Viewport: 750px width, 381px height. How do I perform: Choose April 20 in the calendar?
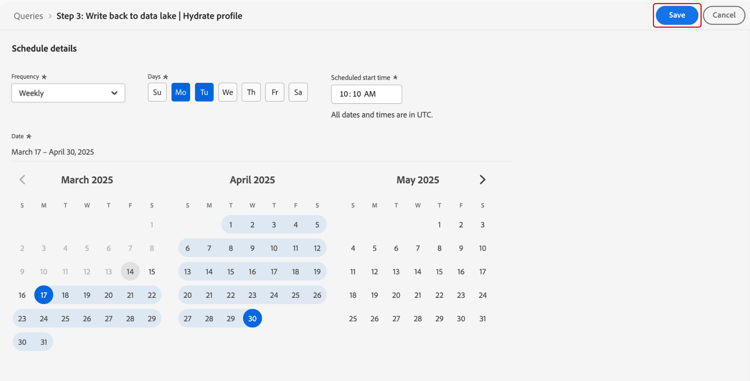point(188,295)
